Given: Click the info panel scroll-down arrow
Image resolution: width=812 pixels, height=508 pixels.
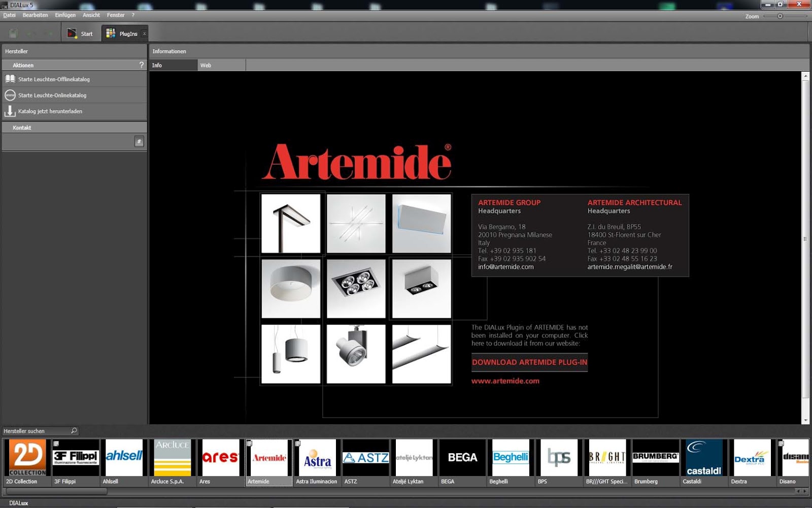Looking at the screenshot, I should (805, 420).
